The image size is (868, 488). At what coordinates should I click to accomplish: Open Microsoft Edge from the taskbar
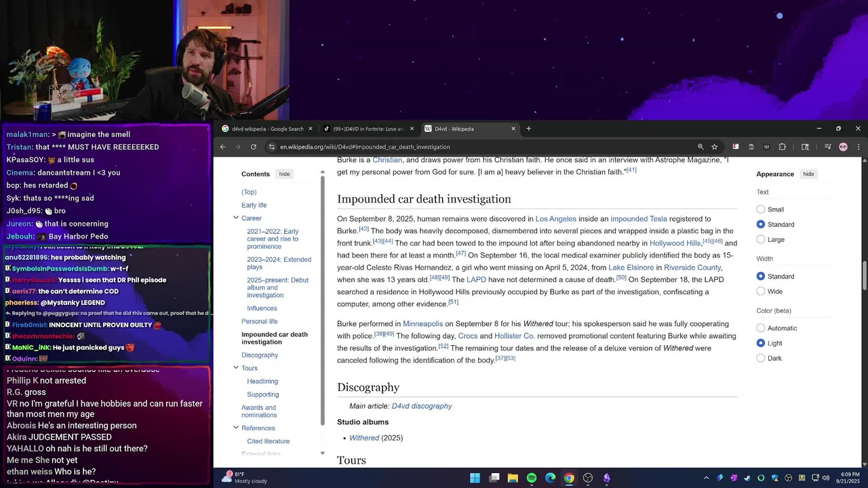pos(551,478)
